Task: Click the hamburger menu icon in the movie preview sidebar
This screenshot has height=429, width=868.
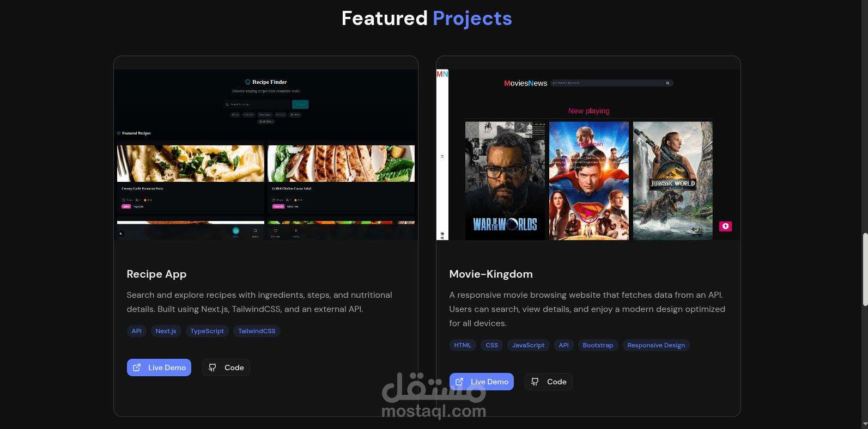Action: point(442,156)
